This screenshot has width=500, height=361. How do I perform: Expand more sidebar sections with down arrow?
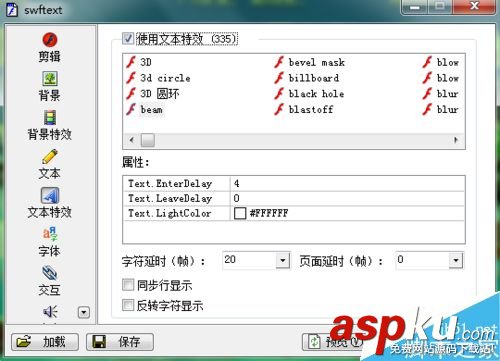[x=84, y=313]
